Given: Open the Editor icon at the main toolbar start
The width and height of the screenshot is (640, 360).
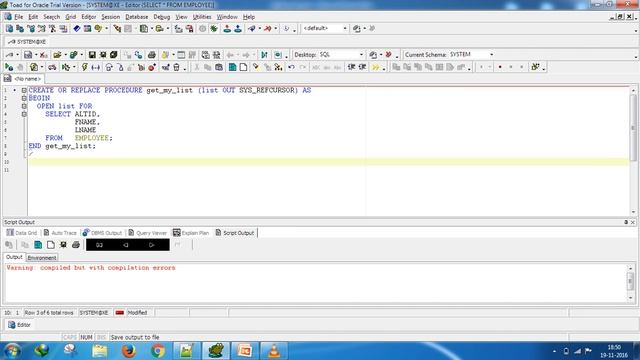Looking at the screenshot, I should pos(9,29).
